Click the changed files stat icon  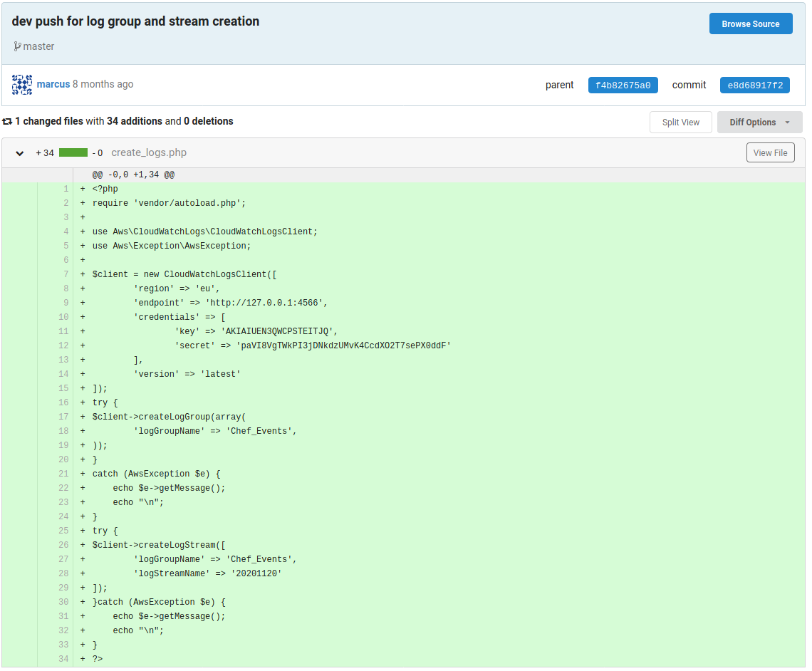[x=7, y=122]
